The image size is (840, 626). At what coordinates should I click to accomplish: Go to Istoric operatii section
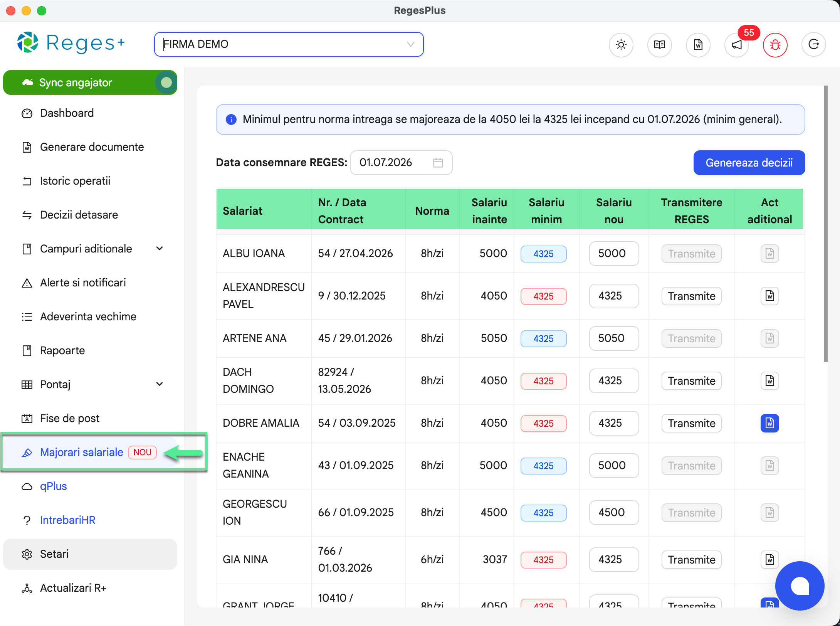[75, 181]
